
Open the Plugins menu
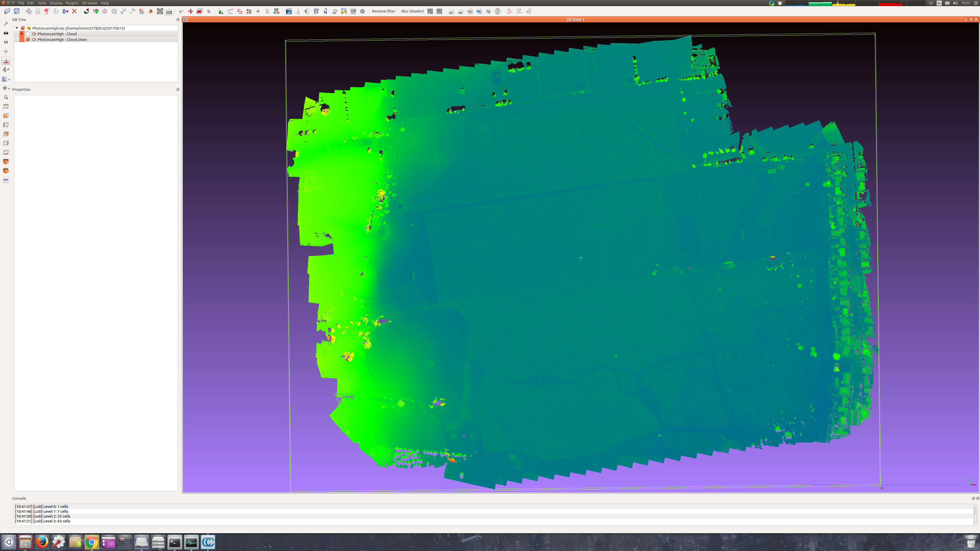[72, 3]
